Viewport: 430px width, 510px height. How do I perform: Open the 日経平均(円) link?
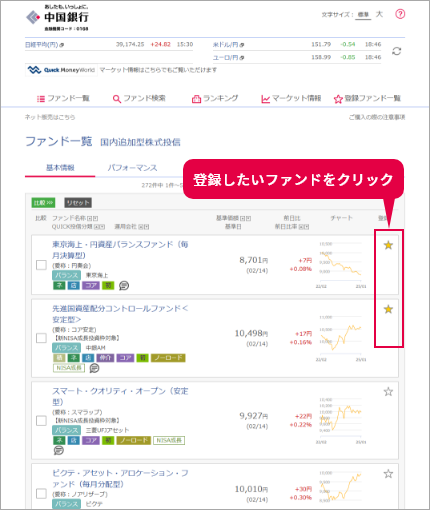pyautogui.click(x=45, y=45)
